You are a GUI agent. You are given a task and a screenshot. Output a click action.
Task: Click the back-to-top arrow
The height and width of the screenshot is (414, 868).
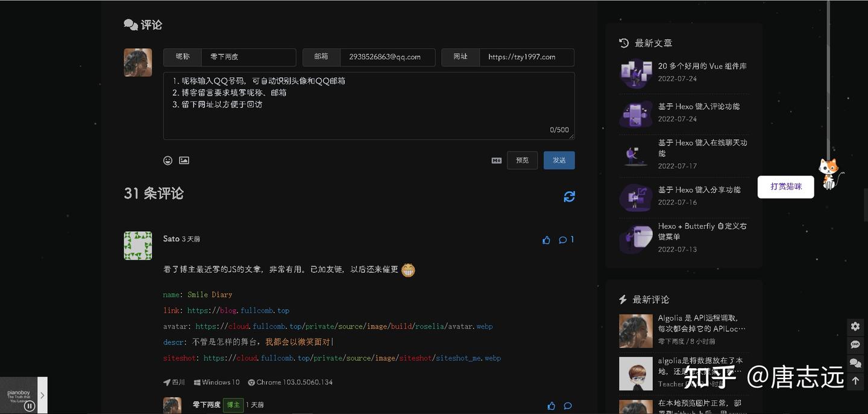coord(855,381)
